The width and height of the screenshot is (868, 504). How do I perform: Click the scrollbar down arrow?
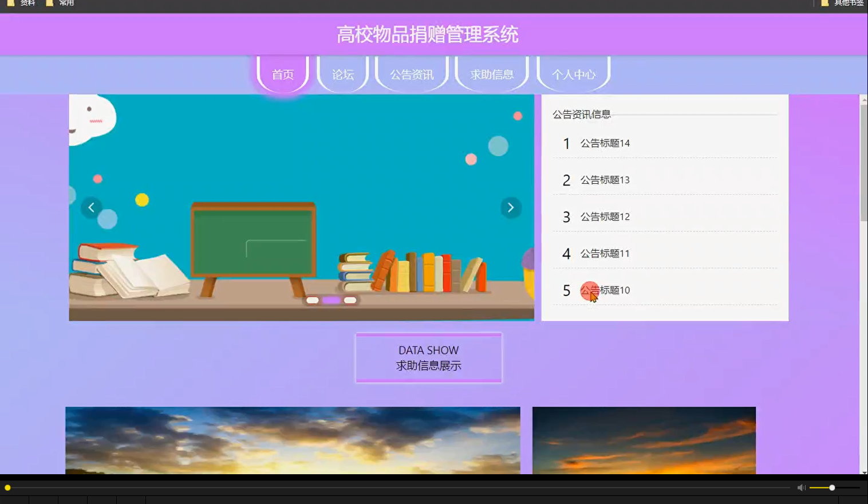click(x=863, y=472)
